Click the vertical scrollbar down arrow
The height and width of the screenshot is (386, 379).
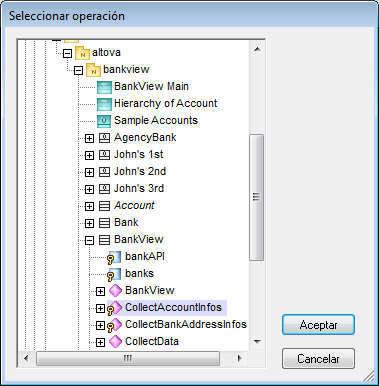[x=257, y=342]
